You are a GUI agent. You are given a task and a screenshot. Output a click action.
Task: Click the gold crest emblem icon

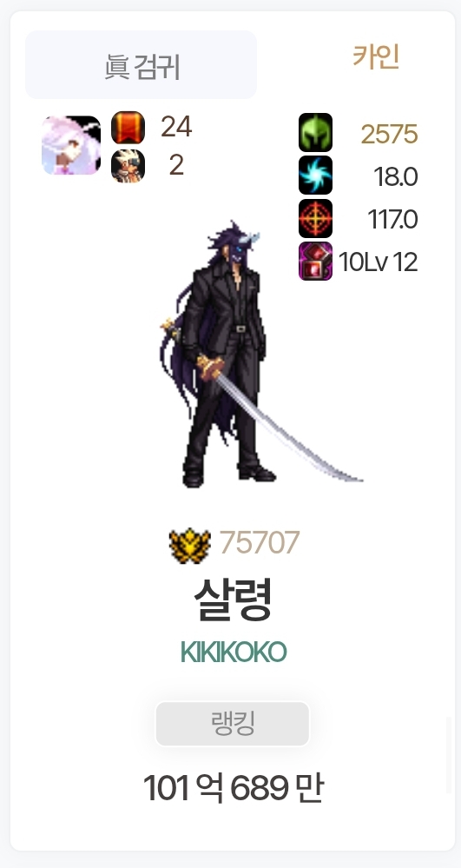pyautogui.click(x=190, y=546)
